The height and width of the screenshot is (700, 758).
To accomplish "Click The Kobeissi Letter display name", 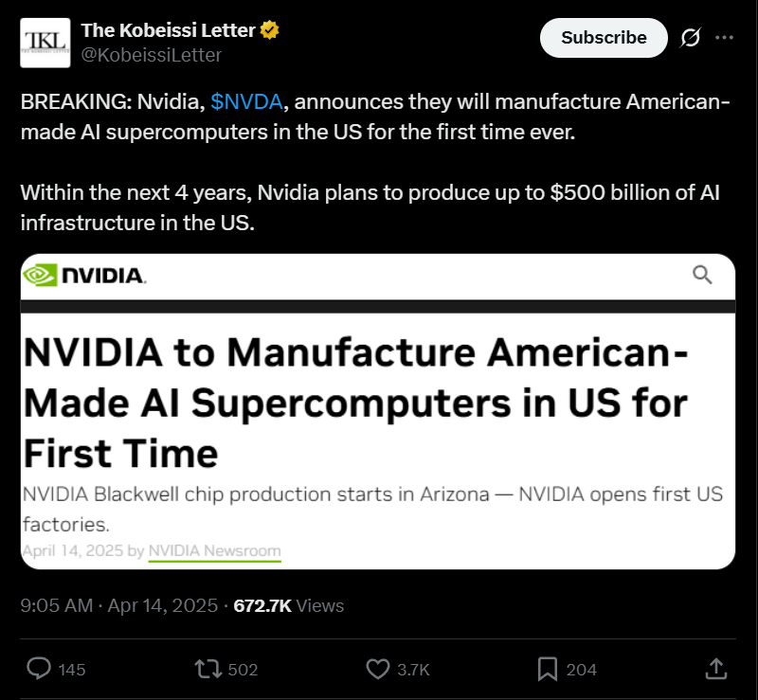I will tap(168, 30).
